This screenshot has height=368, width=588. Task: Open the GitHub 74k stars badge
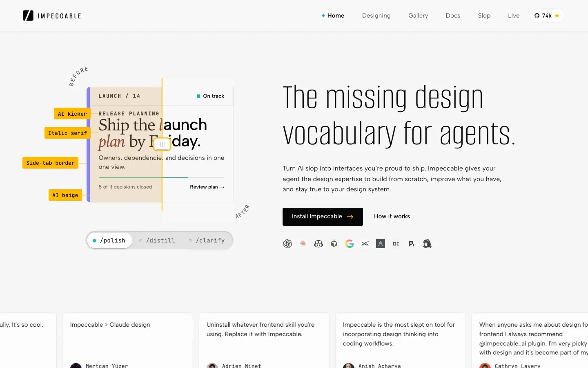[x=547, y=16]
